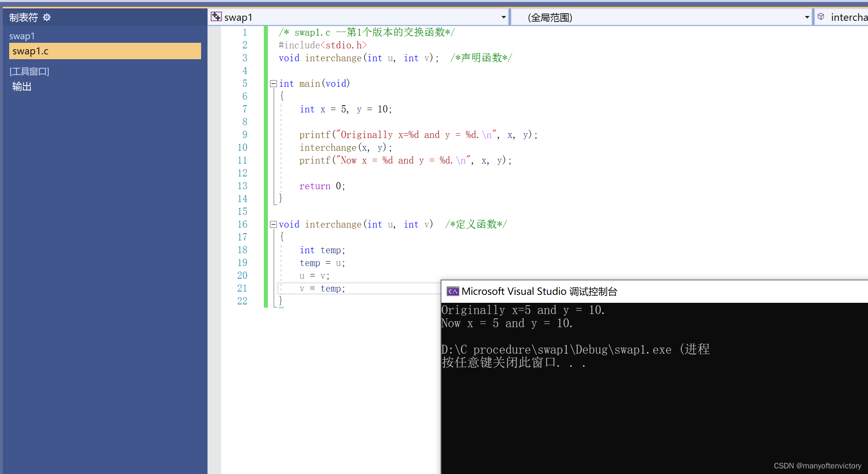Click the 'u = v;' statement
This screenshot has width=868, height=474.
coord(314,276)
